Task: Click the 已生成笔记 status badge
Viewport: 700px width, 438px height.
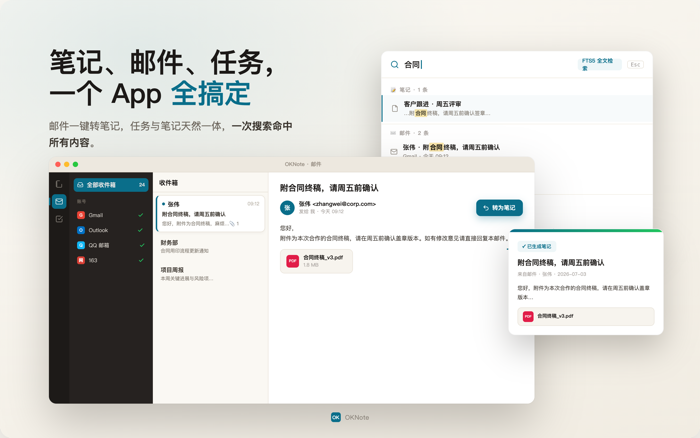Action: (537, 246)
